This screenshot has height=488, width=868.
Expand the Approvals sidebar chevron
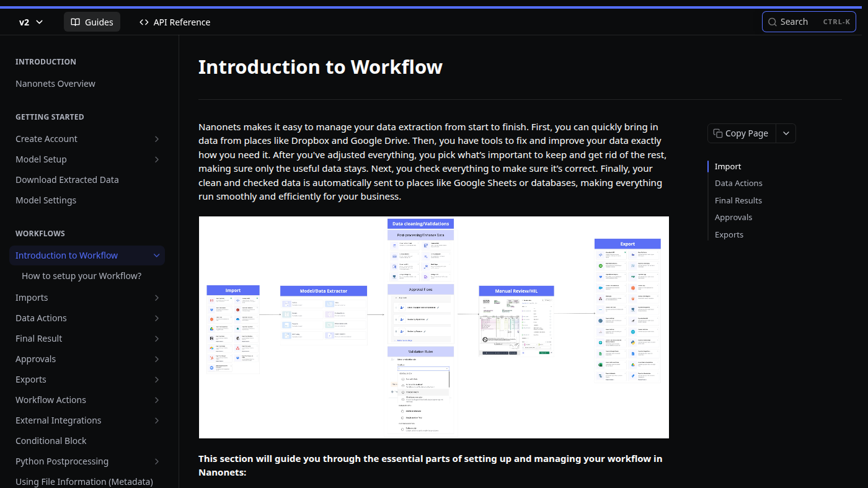point(157,359)
